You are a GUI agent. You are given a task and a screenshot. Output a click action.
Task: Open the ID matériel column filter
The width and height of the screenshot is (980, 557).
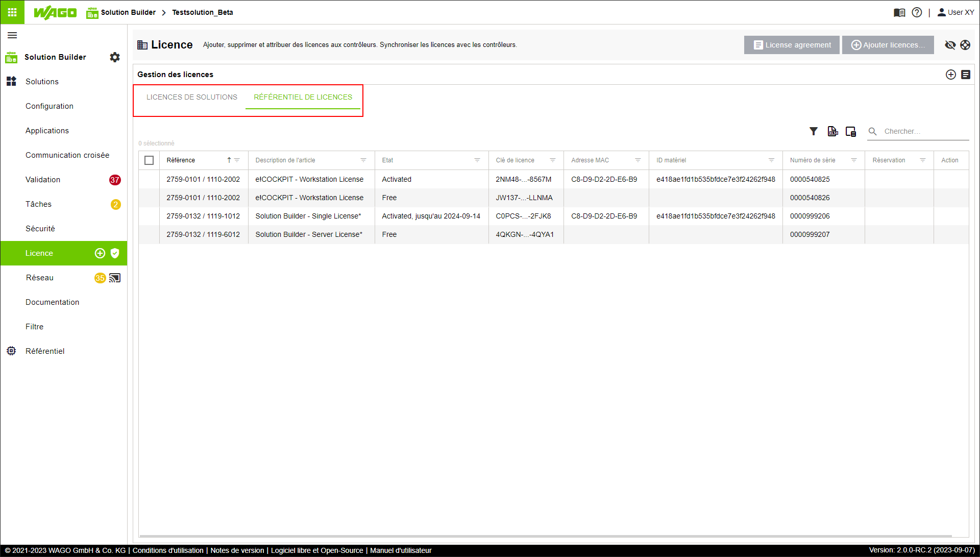tap(771, 160)
